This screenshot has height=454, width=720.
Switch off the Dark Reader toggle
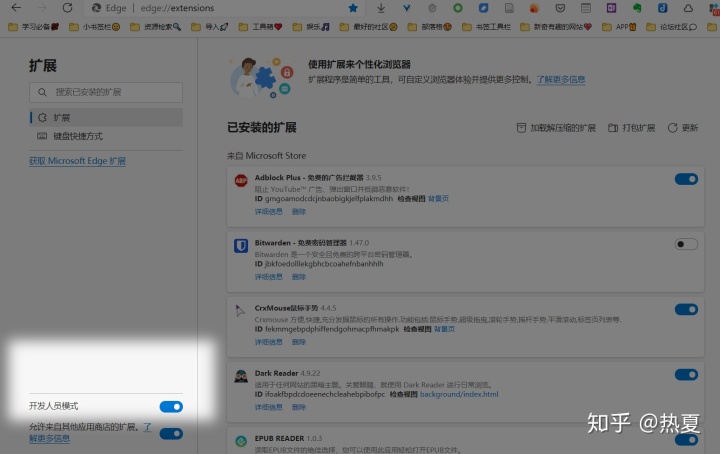click(686, 375)
